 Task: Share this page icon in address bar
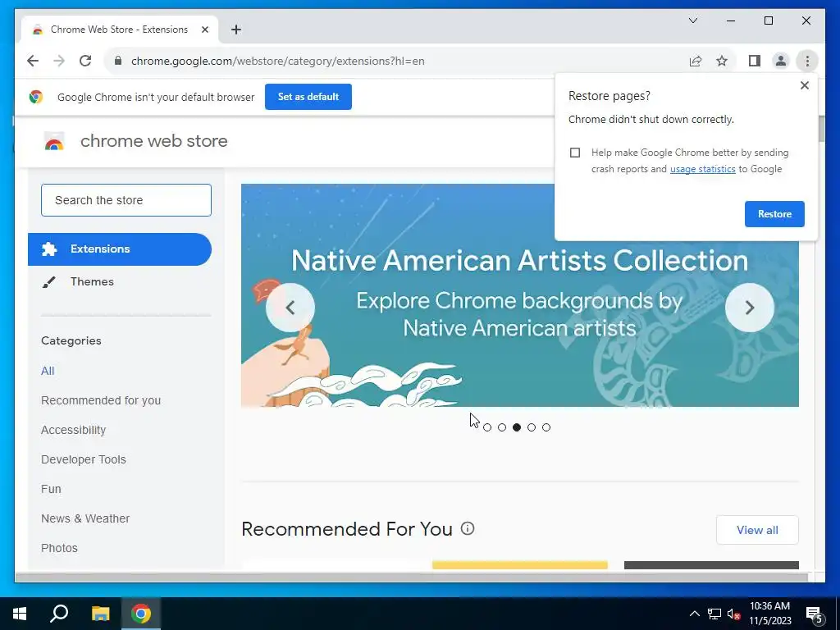696,61
